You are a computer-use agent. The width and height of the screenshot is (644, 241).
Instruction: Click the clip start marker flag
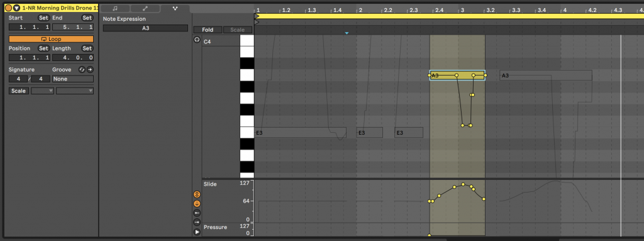click(257, 22)
